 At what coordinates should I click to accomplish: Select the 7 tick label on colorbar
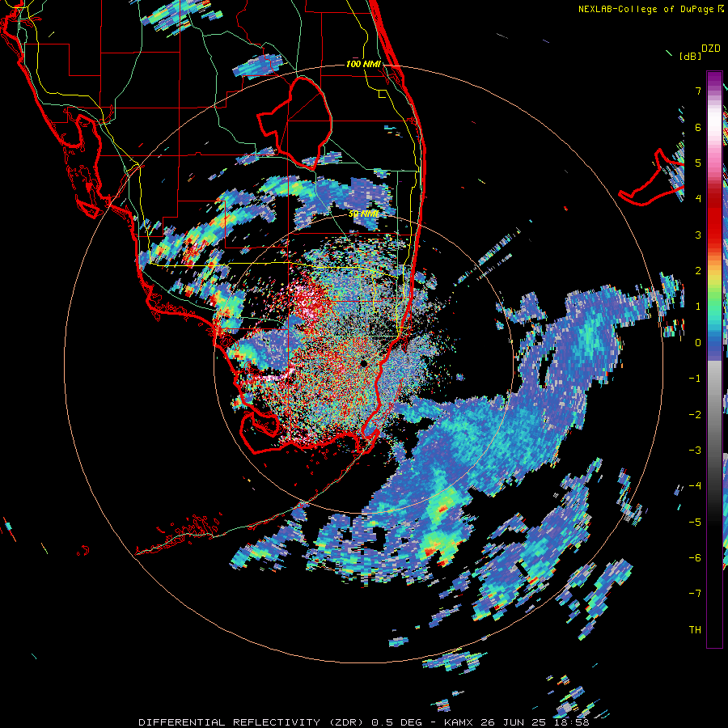click(x=698, y=91)
